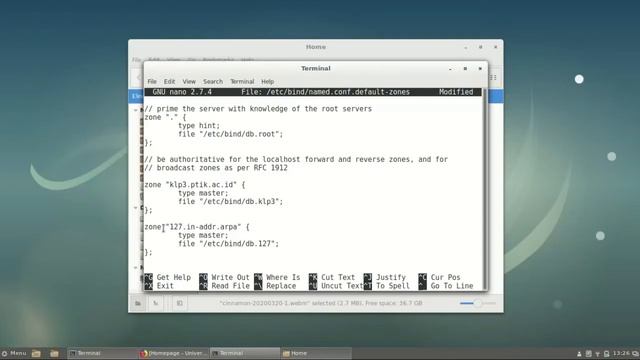640x360 pixels.
Task: Click the Where Is shortcut label
Action: 283,278
